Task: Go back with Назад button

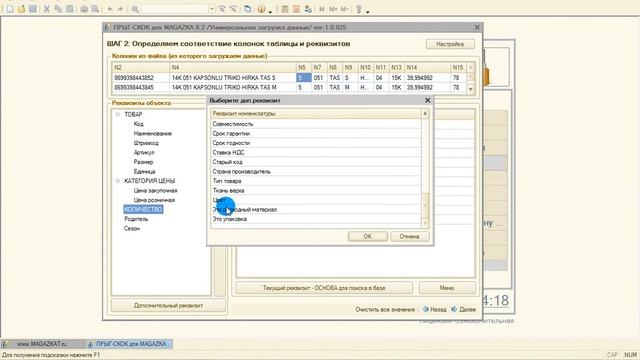Action: point(435,309)
